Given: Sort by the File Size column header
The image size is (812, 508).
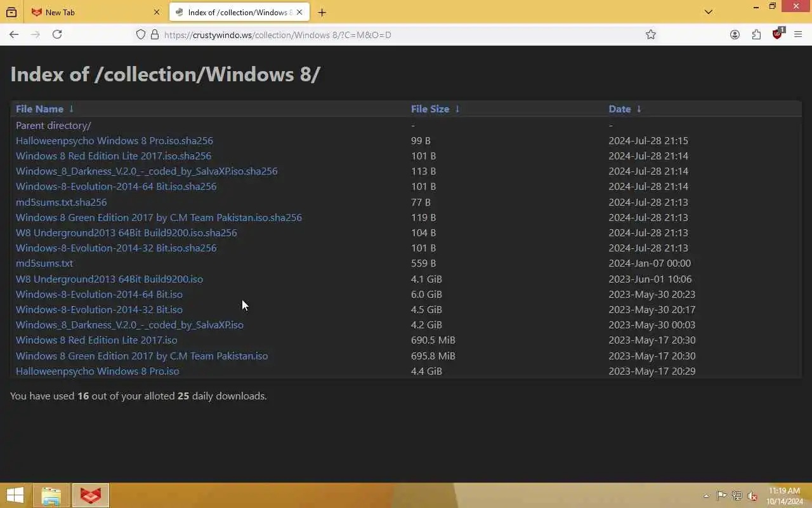Looking at the screenshot, I should pos(430,109).
